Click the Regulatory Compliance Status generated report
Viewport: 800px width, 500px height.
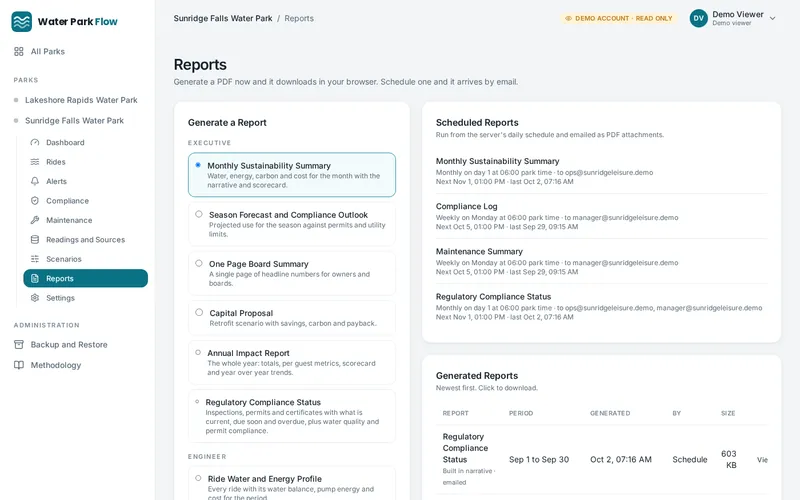tap(465, 448)
